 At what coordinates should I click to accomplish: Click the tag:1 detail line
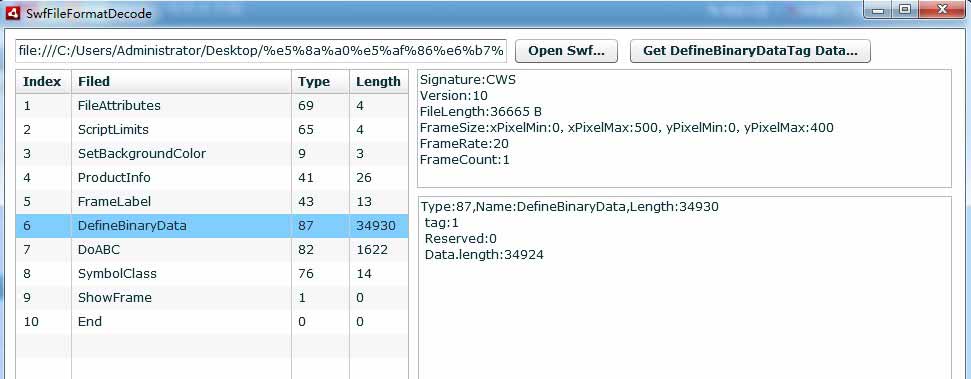click(442, 223)
